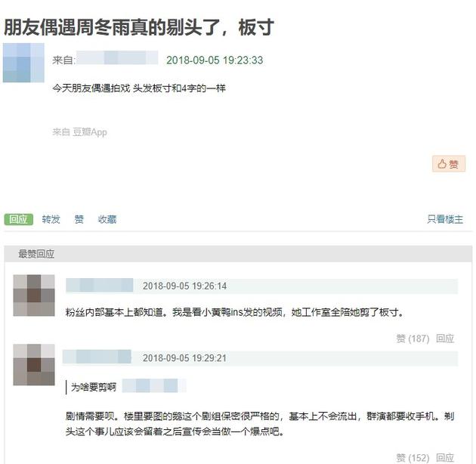Click the quoted user's name after 为啥要剪啊
Image resolution: width=476 pixels, height=464 pixels.
coord(154,385)
